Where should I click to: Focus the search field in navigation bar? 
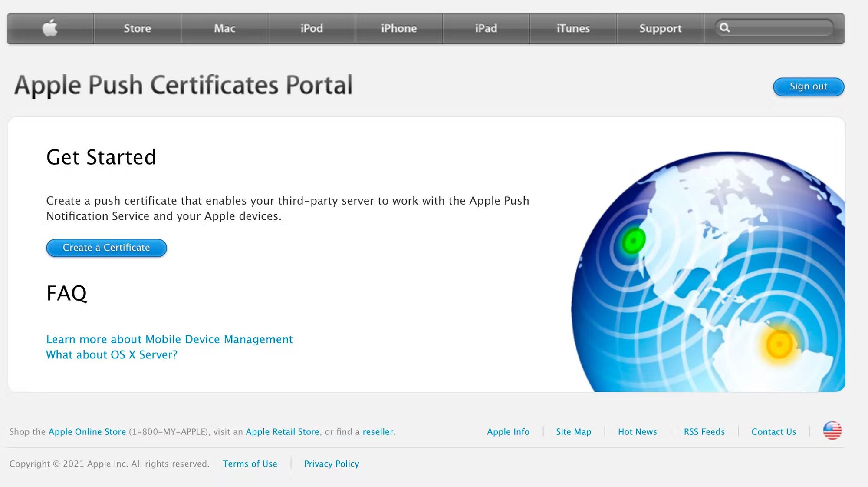click(x=774, y=28)
